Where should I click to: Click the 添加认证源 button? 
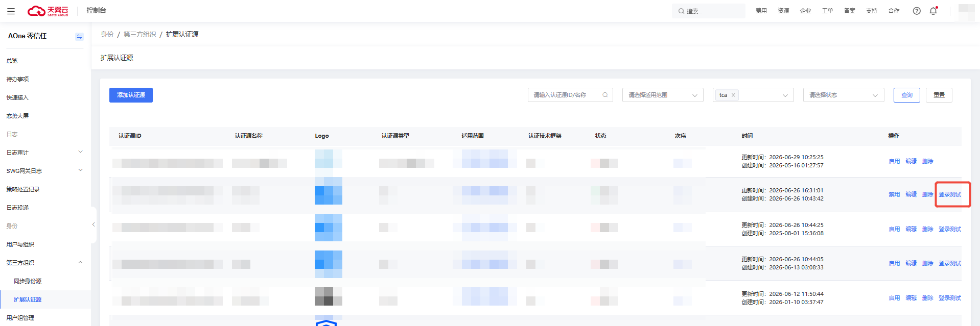(131, 95)
